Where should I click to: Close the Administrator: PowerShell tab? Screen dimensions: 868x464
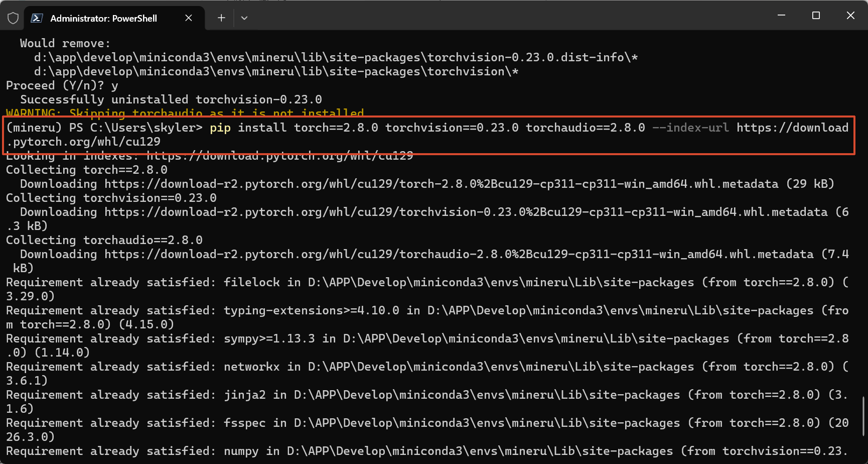pos(189,18)
